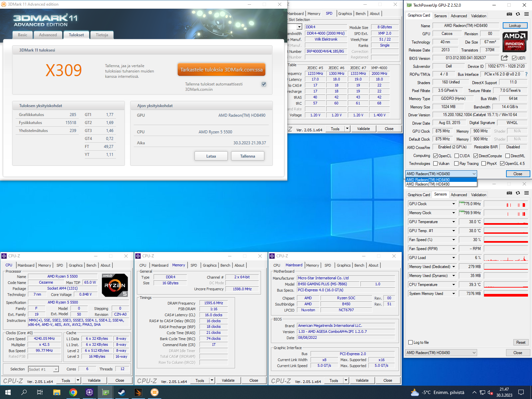Open the GPU selector beside the Sensors Close button
The height and width of the screenshot is (399, 532).
pos(441,353)
